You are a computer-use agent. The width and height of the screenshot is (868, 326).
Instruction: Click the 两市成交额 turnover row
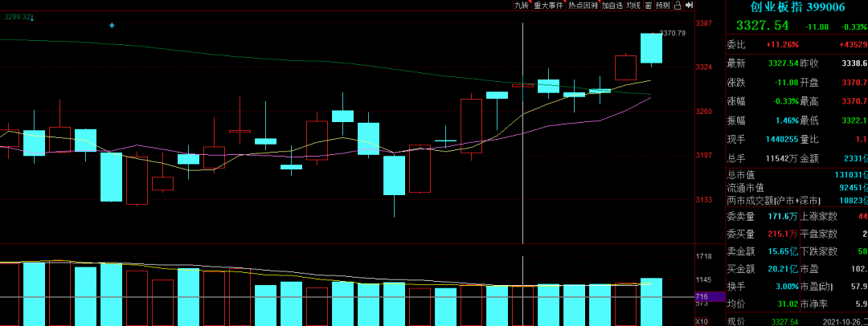click(x=796, y=200)
